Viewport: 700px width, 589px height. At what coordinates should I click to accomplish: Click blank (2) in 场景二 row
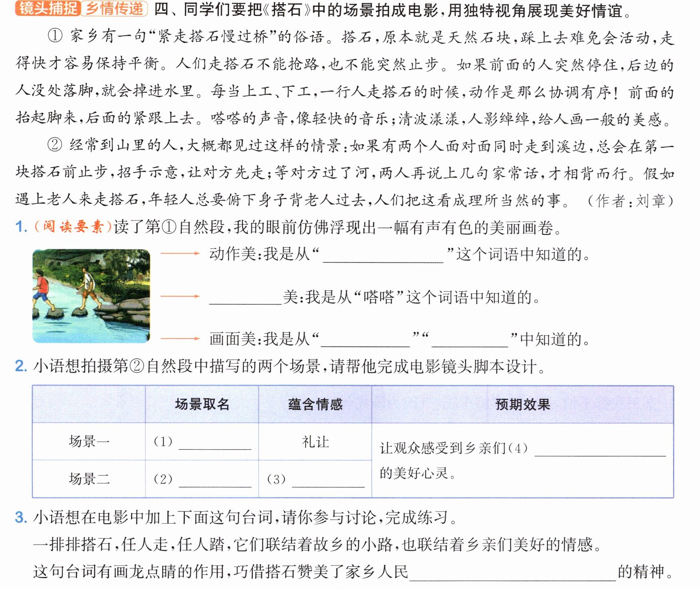[x=215, y=480]
